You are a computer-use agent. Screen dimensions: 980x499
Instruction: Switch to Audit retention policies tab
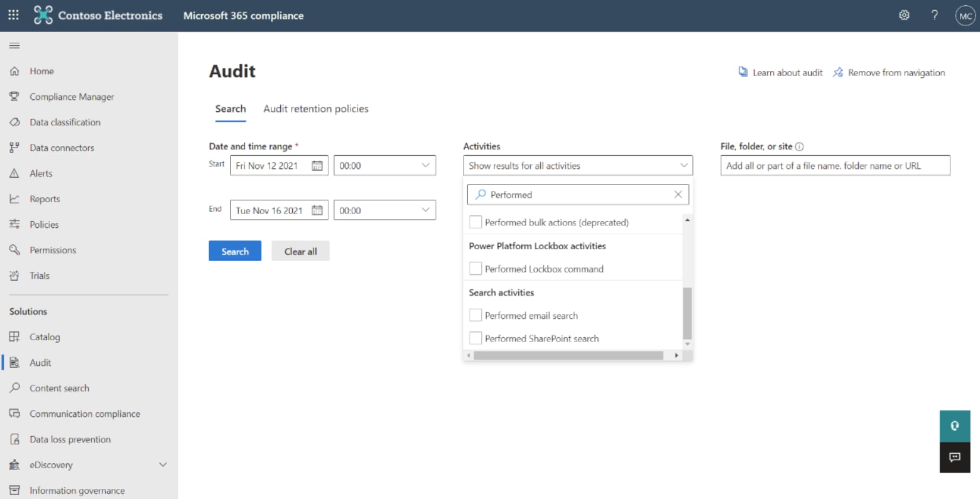315,109
